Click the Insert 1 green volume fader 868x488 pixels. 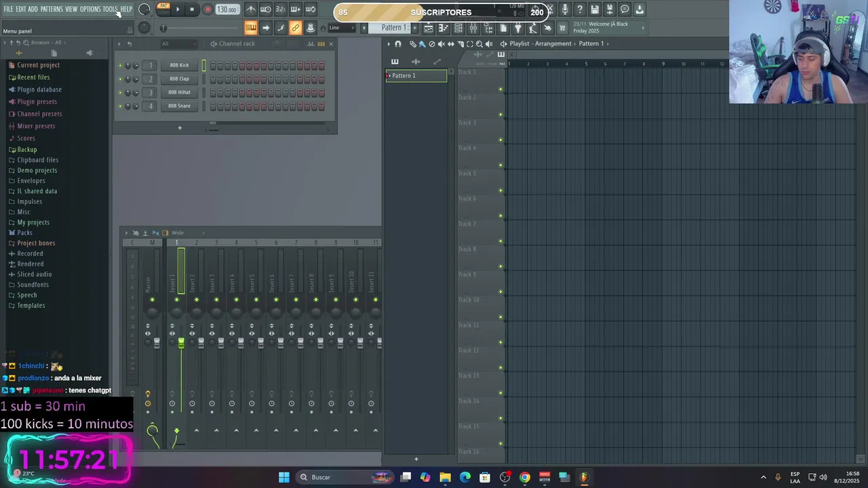[181, 344]
